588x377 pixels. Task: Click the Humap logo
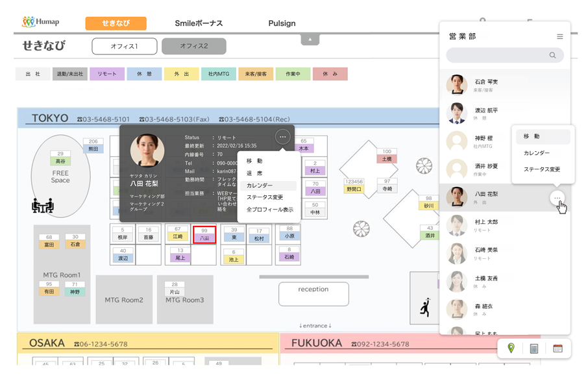(x=40, y=23)
